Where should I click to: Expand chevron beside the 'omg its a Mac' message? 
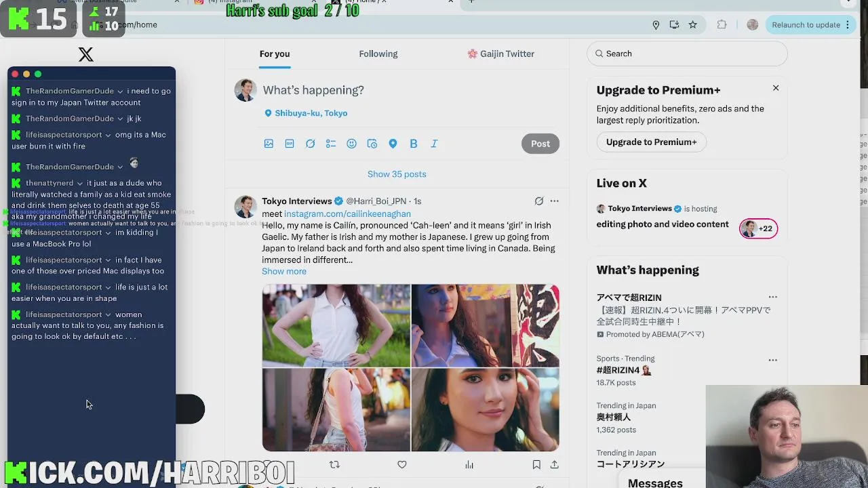tap(108, 135)
